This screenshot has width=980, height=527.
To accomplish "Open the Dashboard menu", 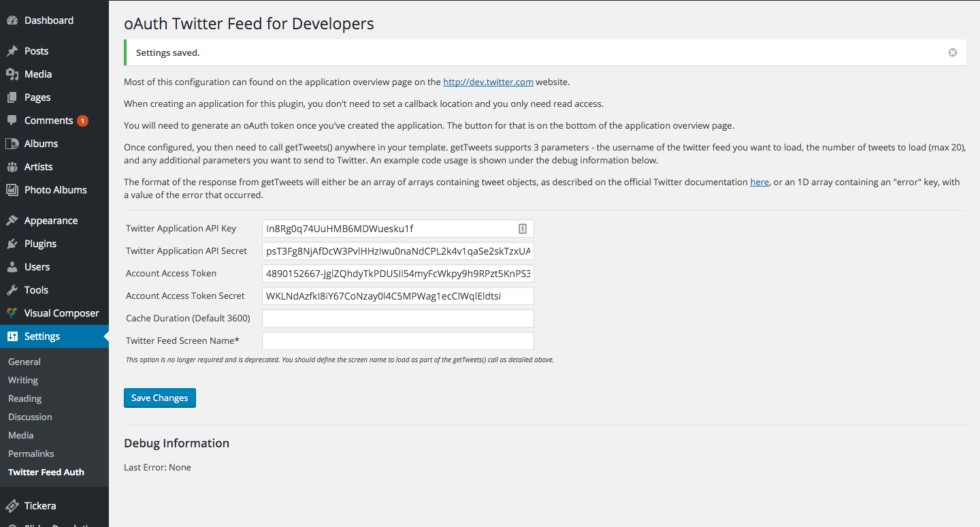I will [54, 20].
